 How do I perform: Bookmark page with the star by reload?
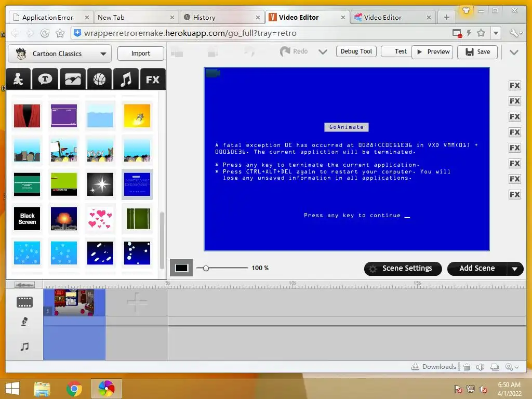coord(60,33)
